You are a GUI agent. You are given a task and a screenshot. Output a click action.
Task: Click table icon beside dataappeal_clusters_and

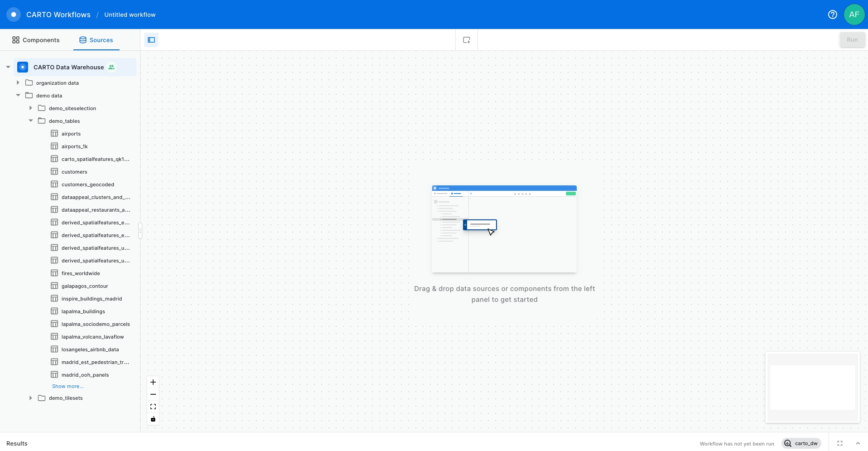pos(54,197)
